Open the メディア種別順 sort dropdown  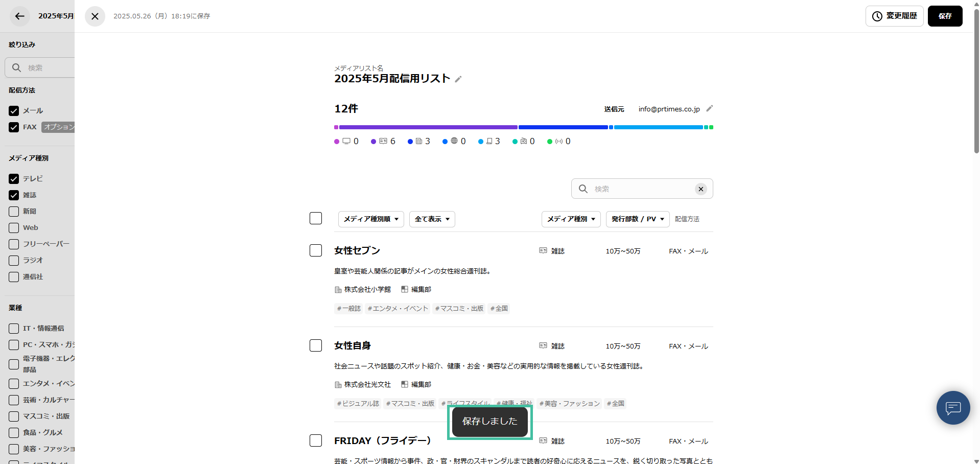point(371,219)
